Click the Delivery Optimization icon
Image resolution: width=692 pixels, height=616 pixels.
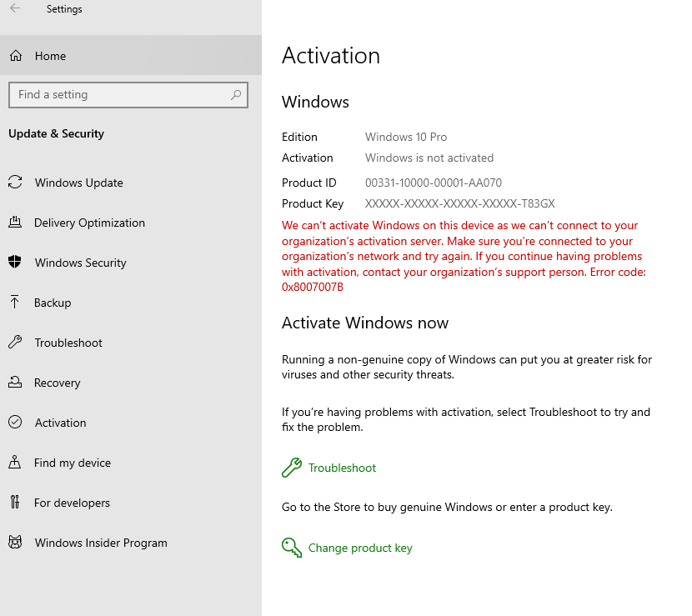(x=15, y=222)
